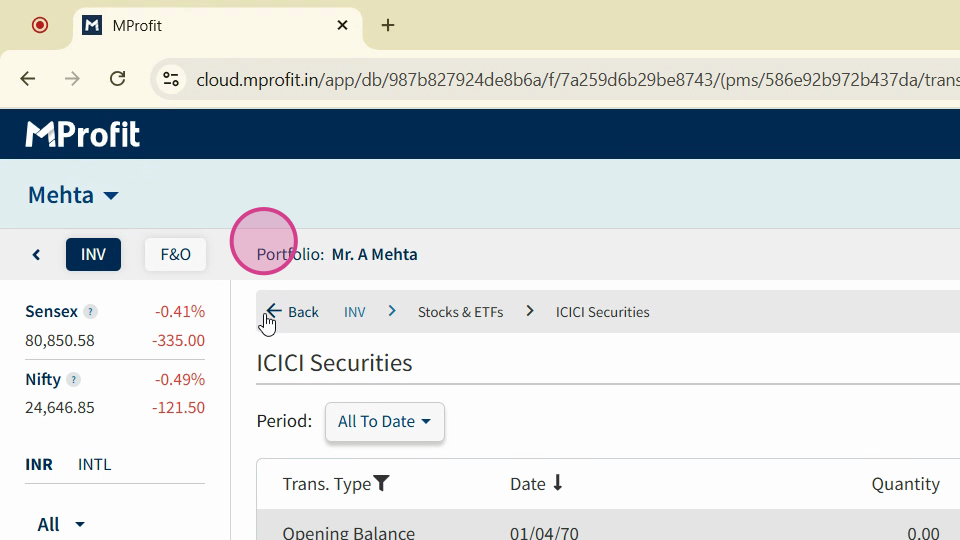Open the Period All To Date dropdown

click(x=384, y=421)
